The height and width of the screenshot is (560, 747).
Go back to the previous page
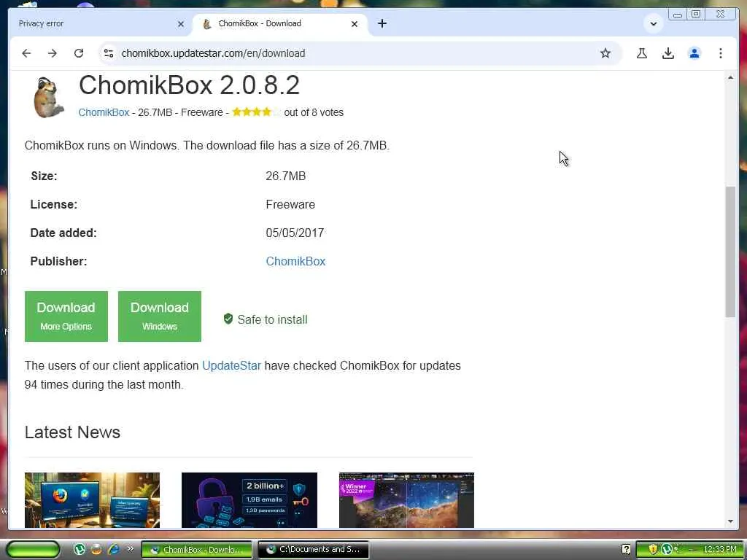pyautogui.click(x=26, y=53)
